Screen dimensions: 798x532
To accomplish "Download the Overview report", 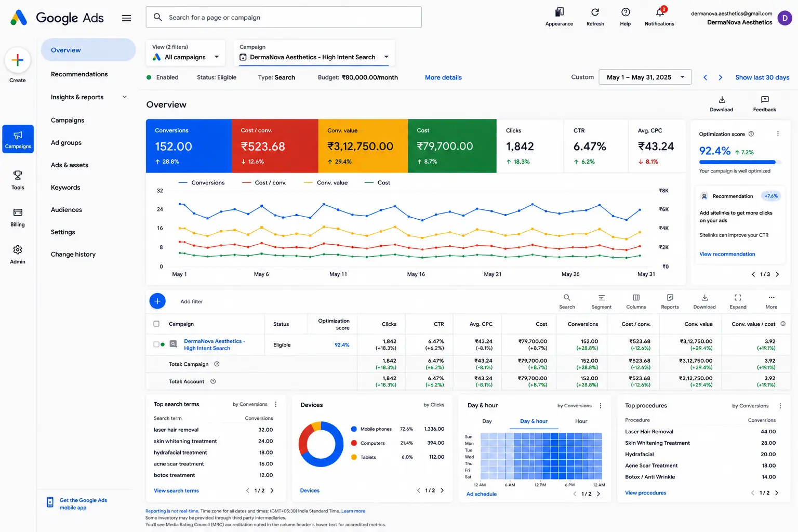I will coord(722,103).
